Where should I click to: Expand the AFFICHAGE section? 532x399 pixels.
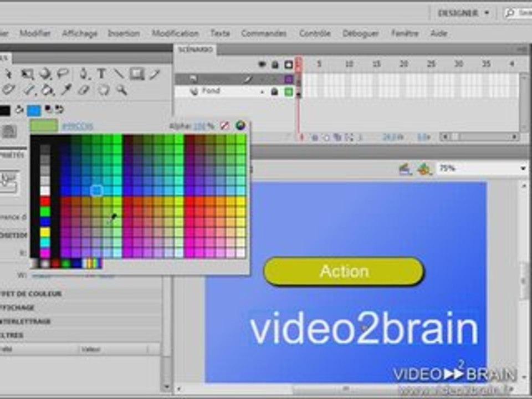(x=18, y=308)
